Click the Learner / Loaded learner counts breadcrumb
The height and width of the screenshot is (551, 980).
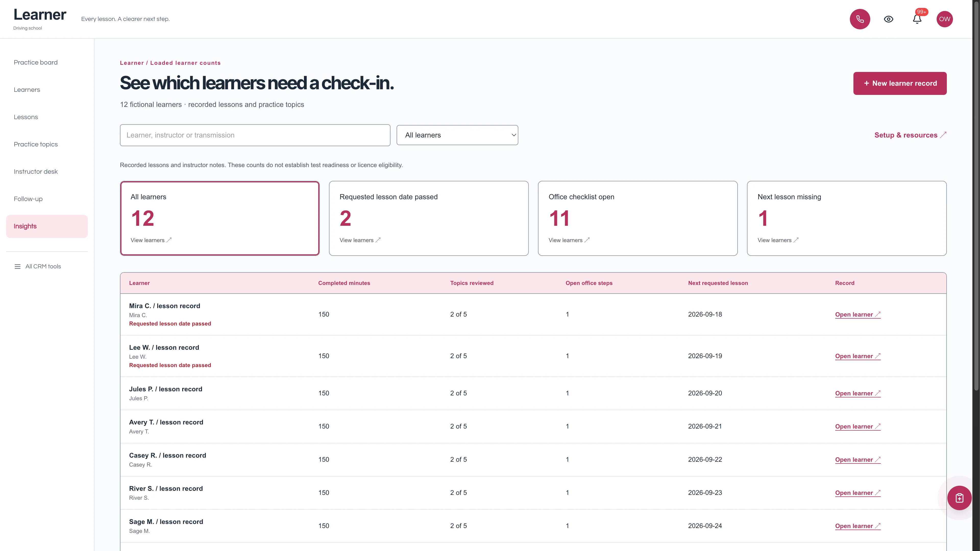[170, 63]
